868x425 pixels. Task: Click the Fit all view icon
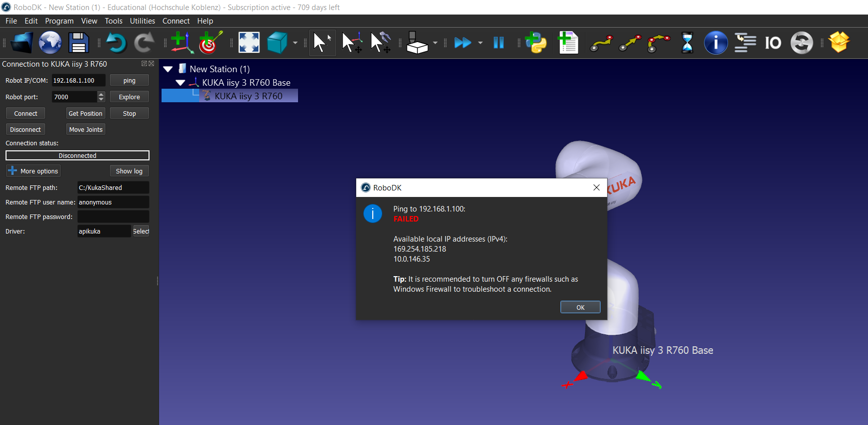point(249,43)
